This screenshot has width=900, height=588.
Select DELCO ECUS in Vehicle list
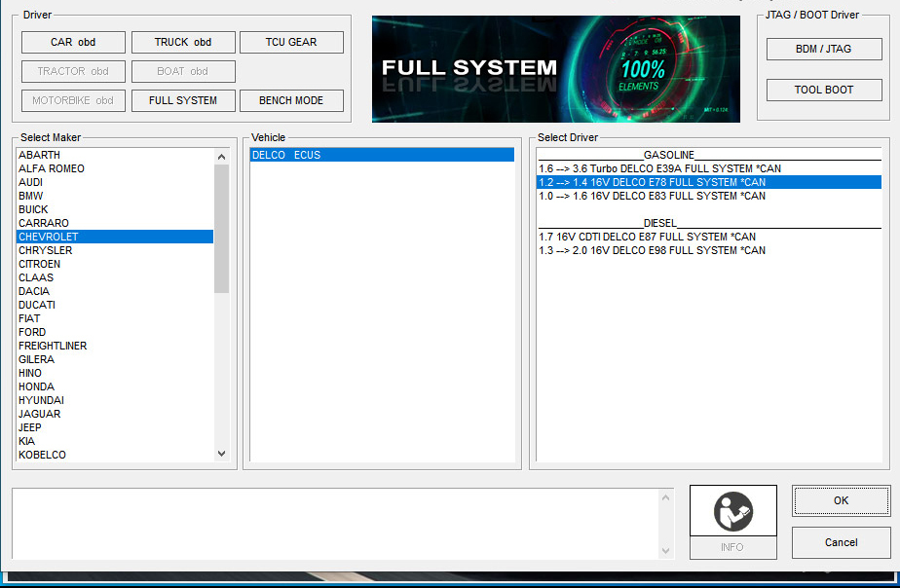[382, 155]
